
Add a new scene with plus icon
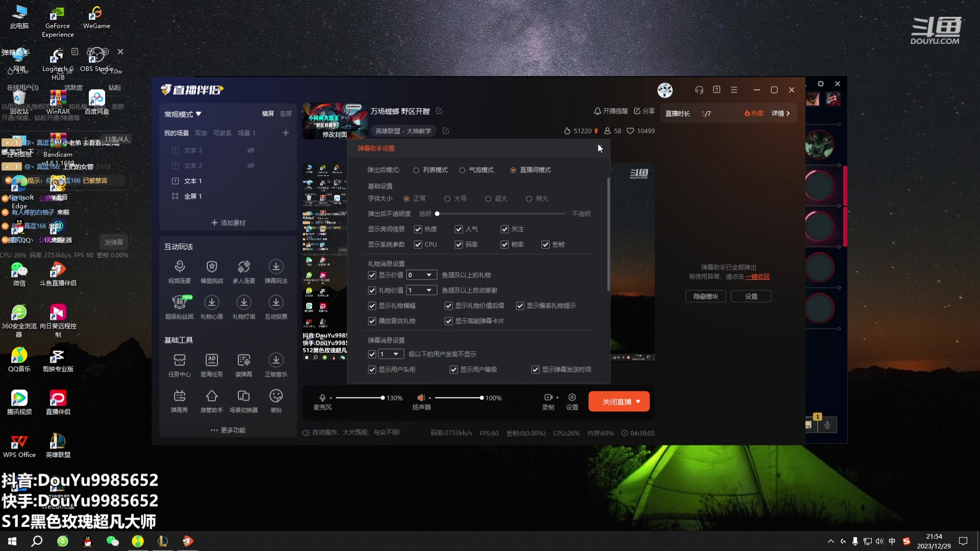click(286, 133)
